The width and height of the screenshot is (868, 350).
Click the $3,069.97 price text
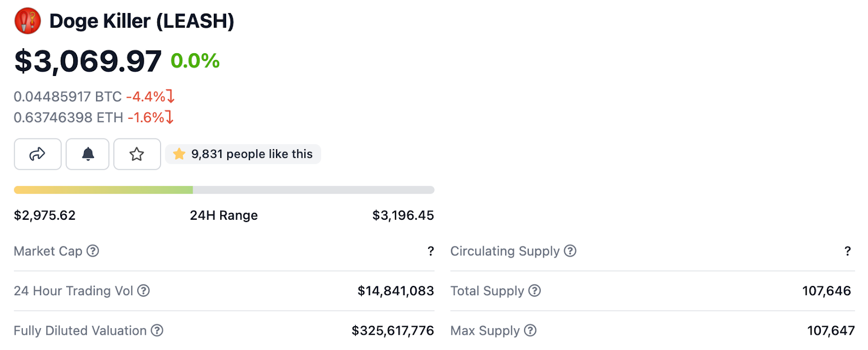pos(88,61)
